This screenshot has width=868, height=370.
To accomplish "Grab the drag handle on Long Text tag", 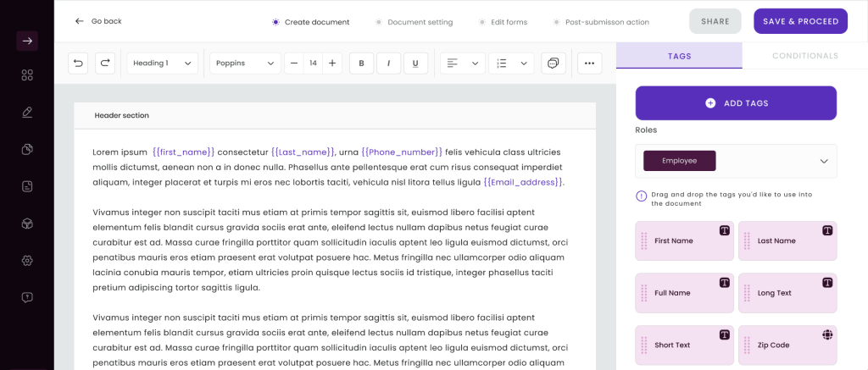I will pos(747,293).
